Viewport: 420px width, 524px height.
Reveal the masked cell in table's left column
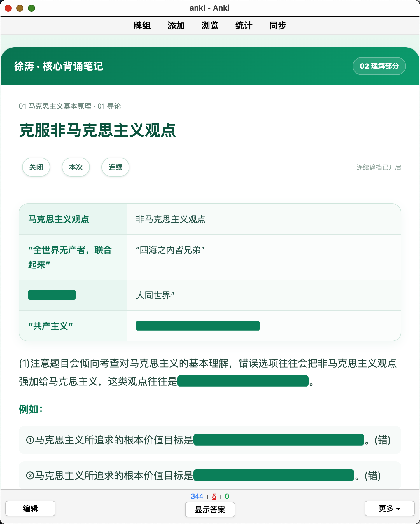coord(52,295)
